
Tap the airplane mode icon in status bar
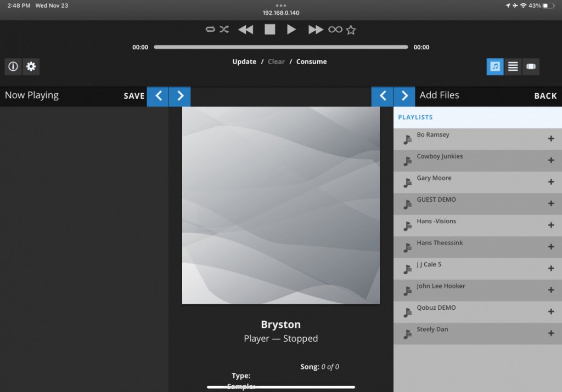coord(515,5)
